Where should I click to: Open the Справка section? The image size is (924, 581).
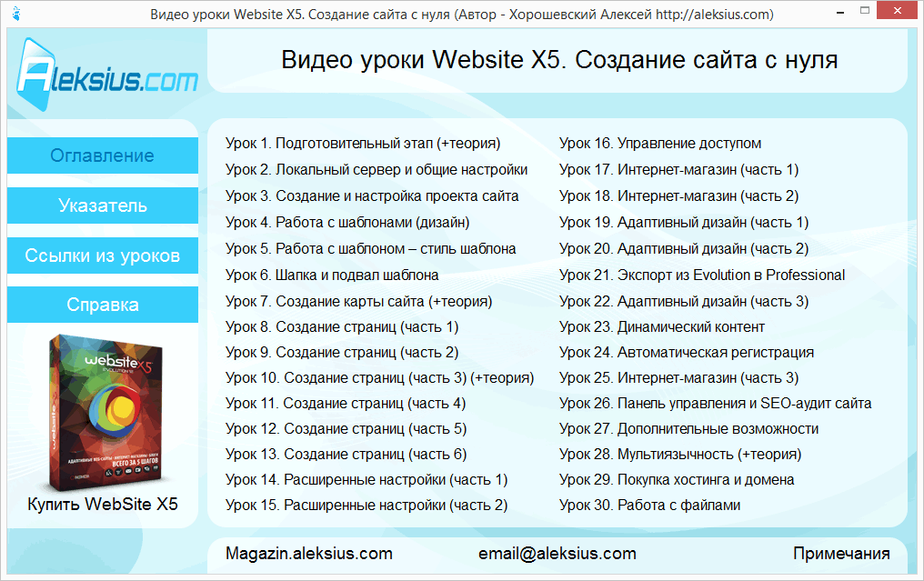click(102, 305)
